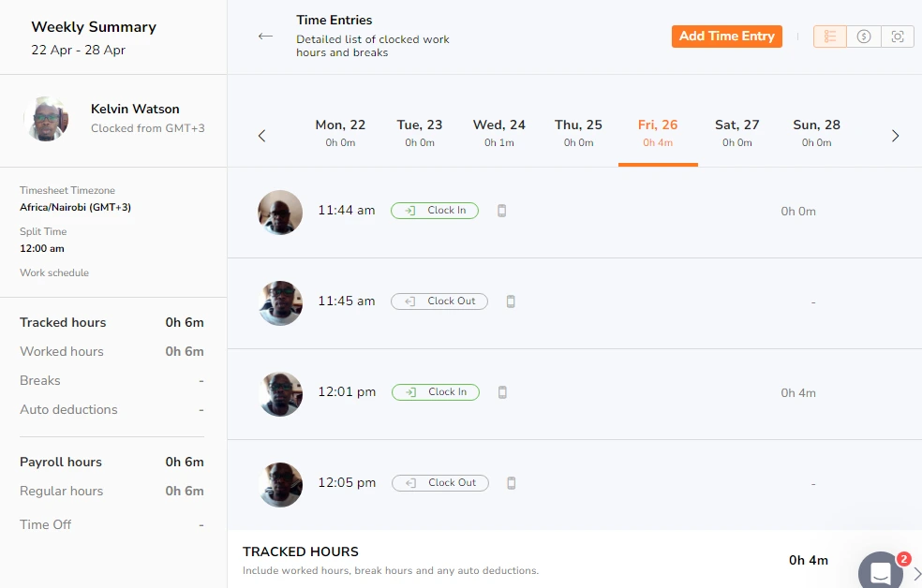The height and width of the screenshot is (588, 922).
Task: Expand the arrow beside the chat widget
Action: coord(916,573)
